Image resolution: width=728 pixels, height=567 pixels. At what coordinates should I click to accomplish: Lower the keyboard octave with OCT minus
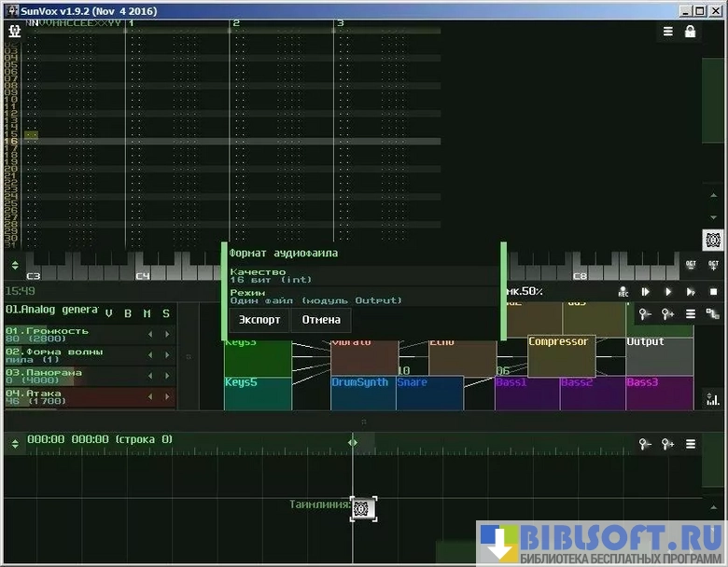click(691, 266)
